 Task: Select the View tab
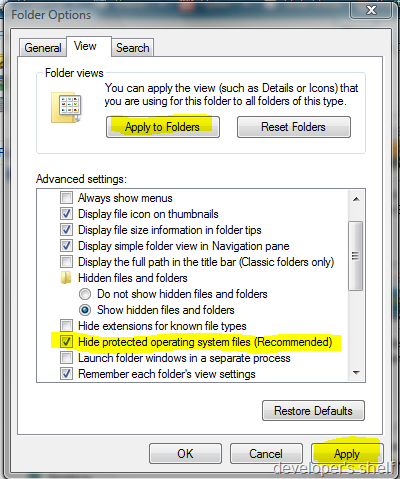89,46
